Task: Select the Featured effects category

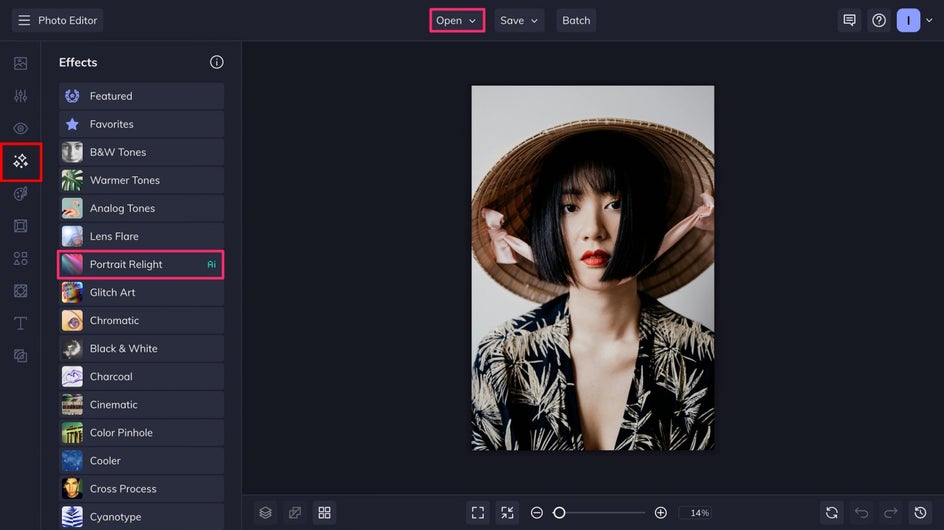Action: coord(141,96)
